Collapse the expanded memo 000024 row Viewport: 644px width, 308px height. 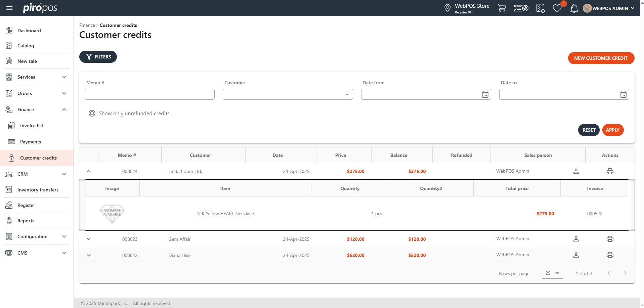89,171
